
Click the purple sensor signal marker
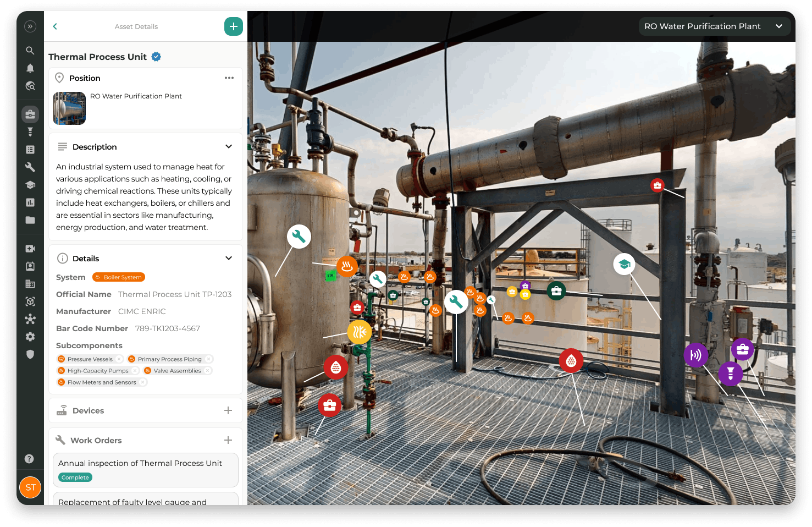point(695,355)
